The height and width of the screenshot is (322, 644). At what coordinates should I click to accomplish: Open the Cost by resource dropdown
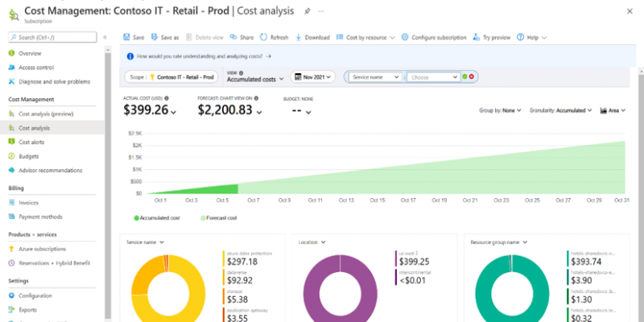[365, 37]
